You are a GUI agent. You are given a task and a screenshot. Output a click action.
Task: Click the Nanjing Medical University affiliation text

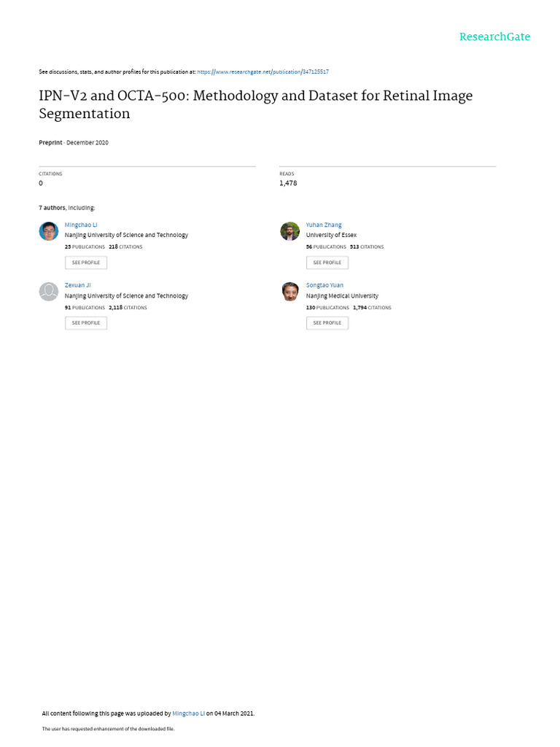pos(342,295)
